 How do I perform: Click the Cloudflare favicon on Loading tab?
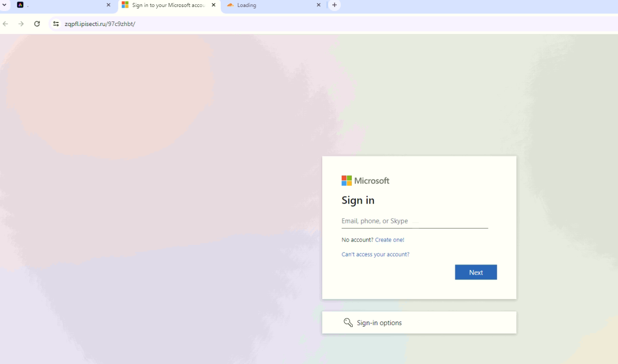click(230, 5)
